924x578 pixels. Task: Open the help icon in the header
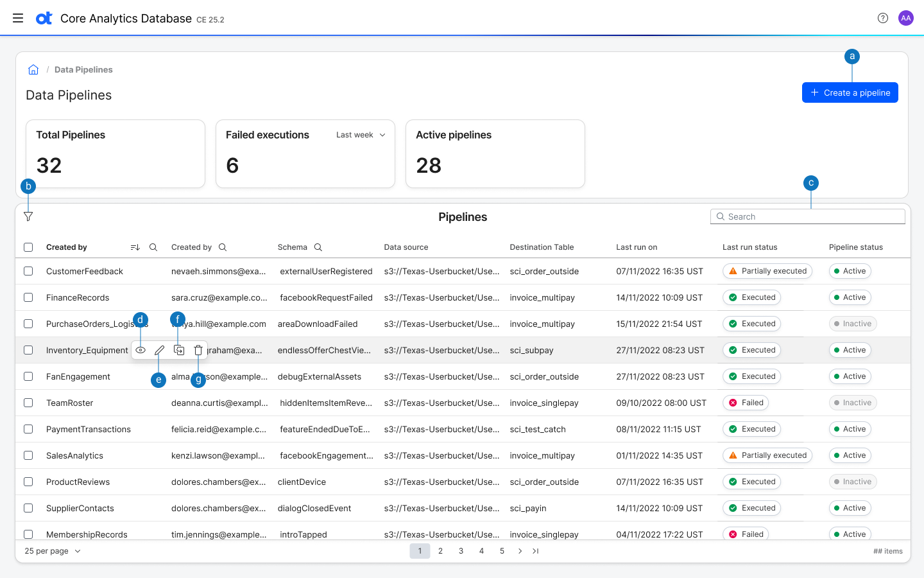(882, 18)
